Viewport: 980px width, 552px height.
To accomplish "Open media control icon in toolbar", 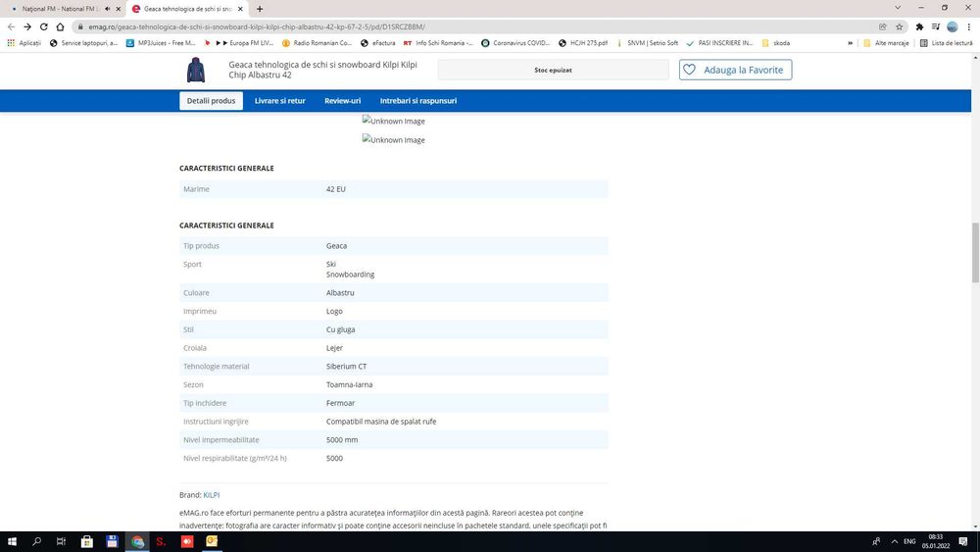I will [x=936, y=26].
